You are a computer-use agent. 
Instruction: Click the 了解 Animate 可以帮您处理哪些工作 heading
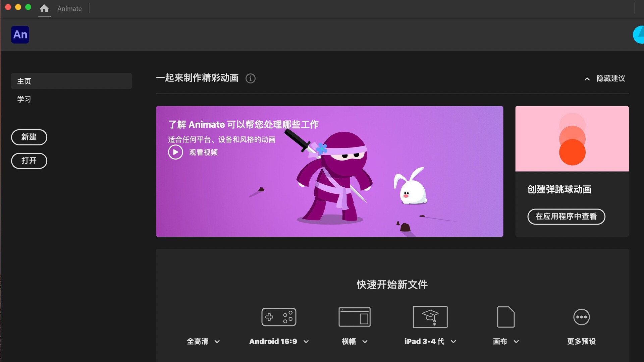click(243, 124)
